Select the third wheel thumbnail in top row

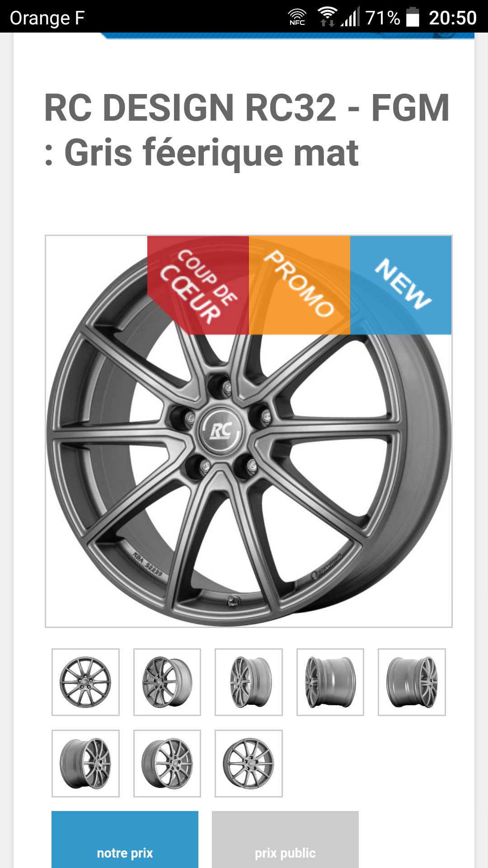tap(249, 682)
